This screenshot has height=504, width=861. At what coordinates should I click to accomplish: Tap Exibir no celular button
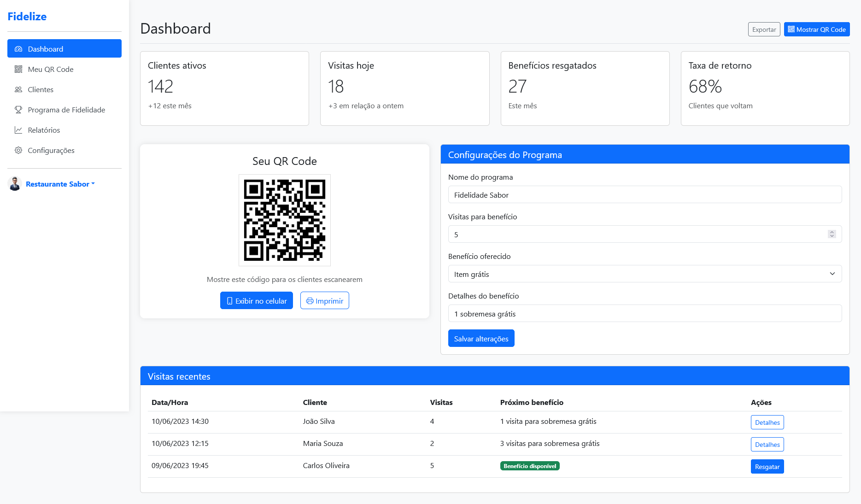257,301
